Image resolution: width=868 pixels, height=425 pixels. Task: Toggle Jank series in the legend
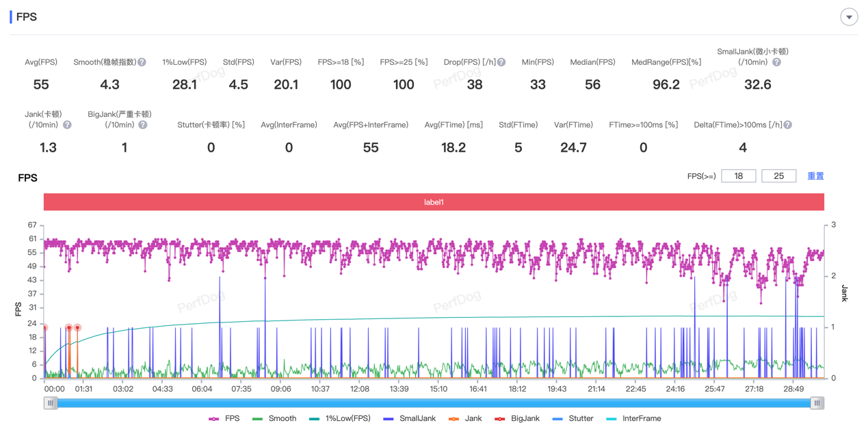coord(464,418)
